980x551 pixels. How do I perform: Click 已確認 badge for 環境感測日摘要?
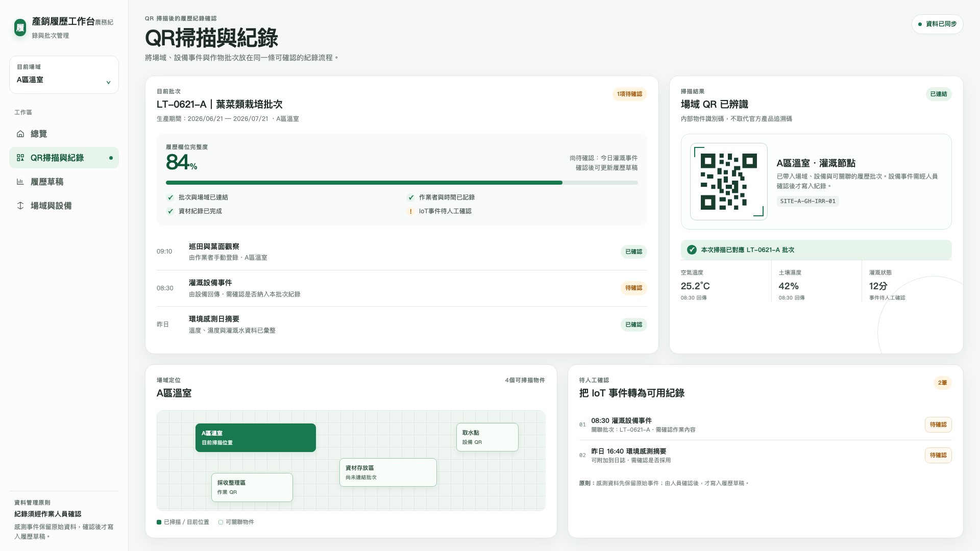pyautogui.click(x=633, y=324)
